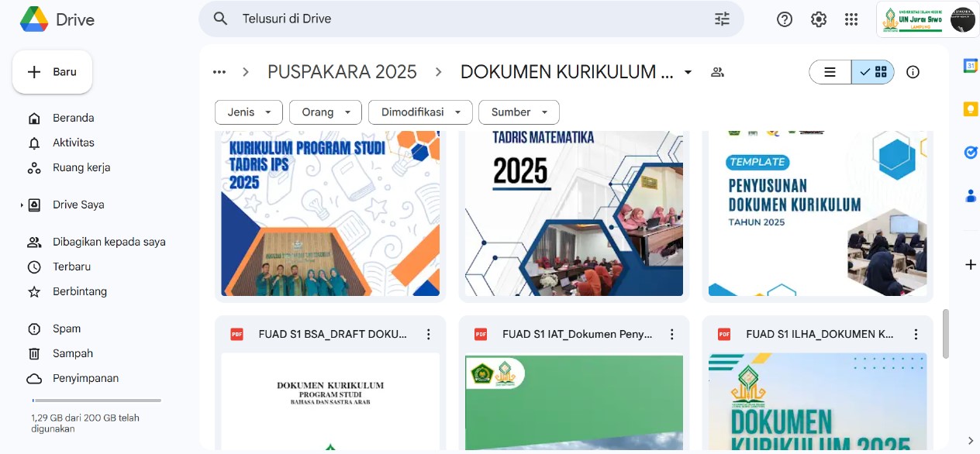Click DOKUMEN KURIKULUM breadcrumb title

pos(567,72)
